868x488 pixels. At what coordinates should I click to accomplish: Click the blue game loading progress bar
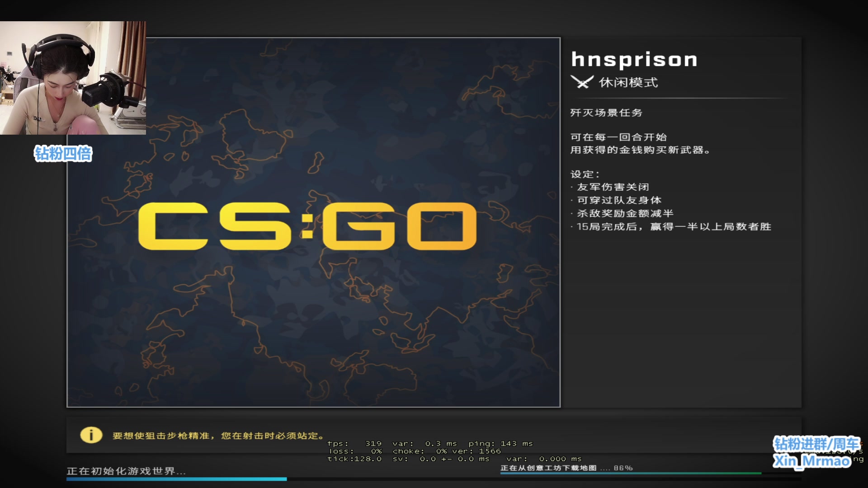tap(177, 479)
